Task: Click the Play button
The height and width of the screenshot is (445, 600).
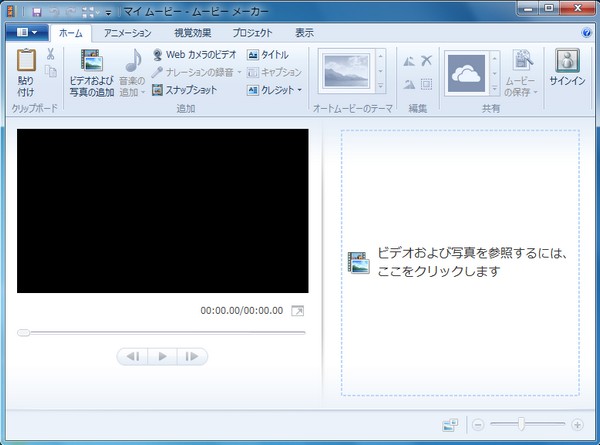Action: (162, 357)
